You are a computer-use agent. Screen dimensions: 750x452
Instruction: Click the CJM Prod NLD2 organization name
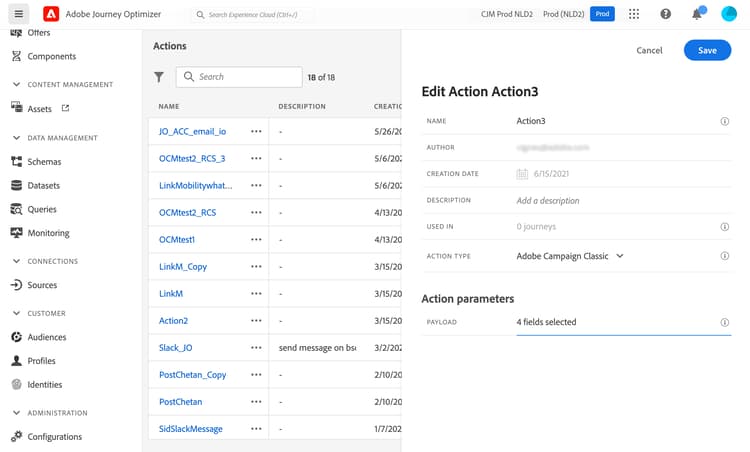click(x=507, y=14)
